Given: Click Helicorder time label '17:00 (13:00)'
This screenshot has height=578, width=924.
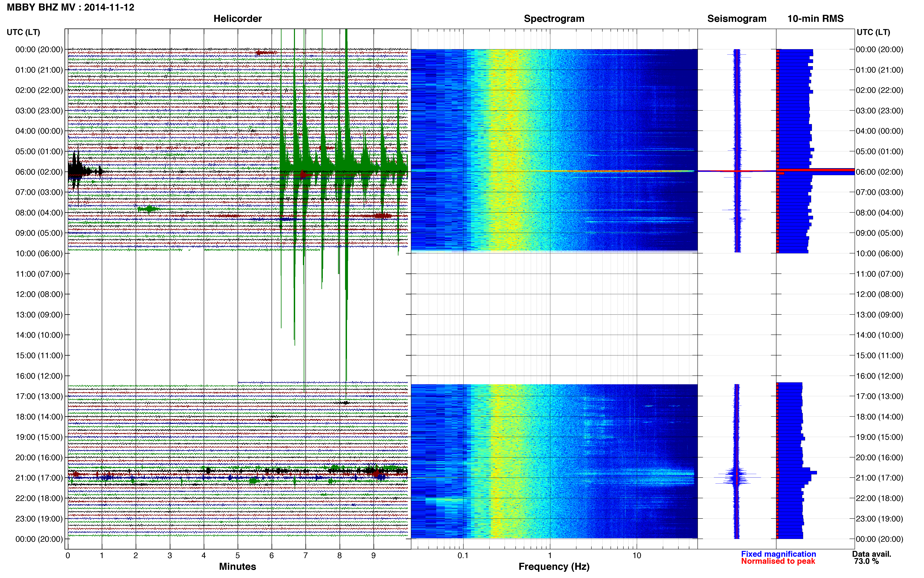Looking at the screenshot, I should [x=39, y=396].
